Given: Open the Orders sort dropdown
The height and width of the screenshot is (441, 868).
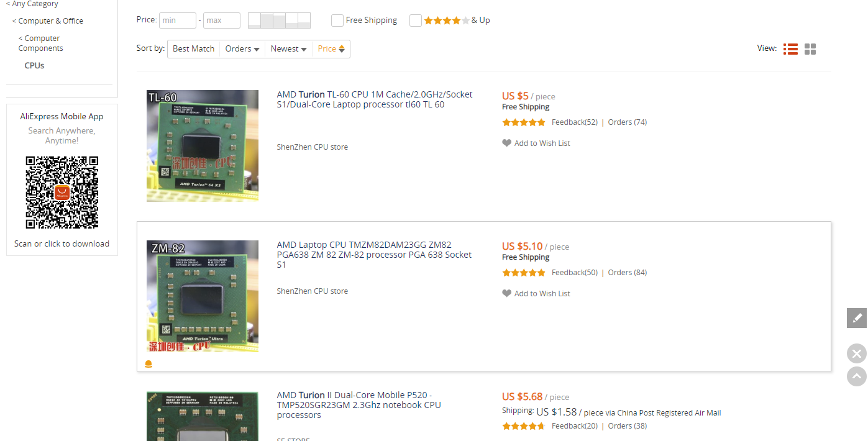Looking at the screenshot, I should click(242, 49).
